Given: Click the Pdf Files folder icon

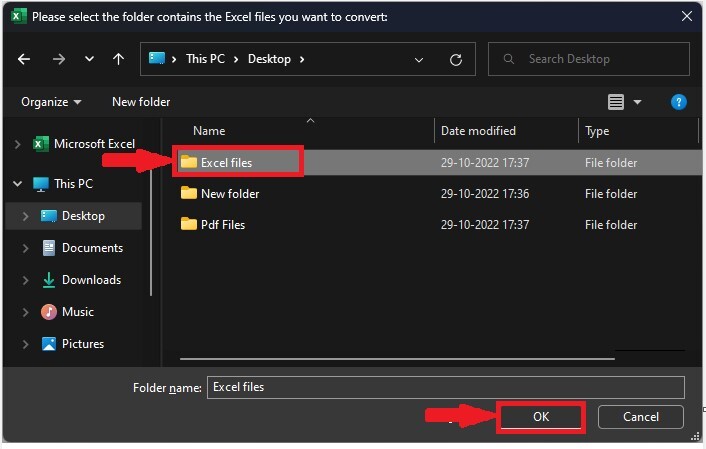Looking at the screenshot, I should coord(189,224).
